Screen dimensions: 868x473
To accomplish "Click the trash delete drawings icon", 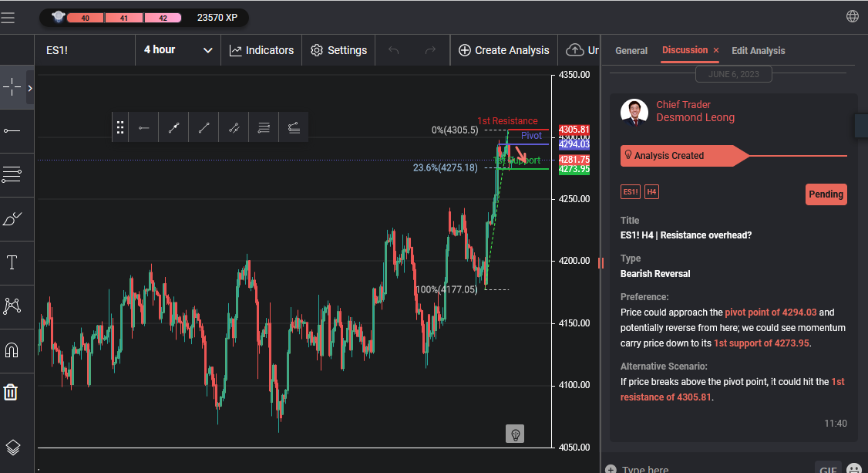I will pyautogui.click(x=11, y=393).
